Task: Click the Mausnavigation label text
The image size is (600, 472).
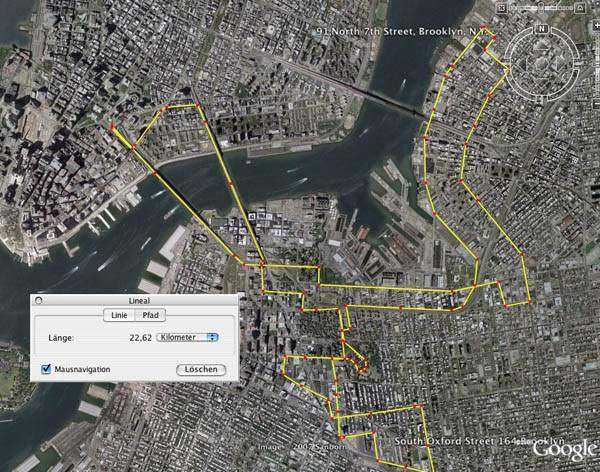Action: [82, 369]
